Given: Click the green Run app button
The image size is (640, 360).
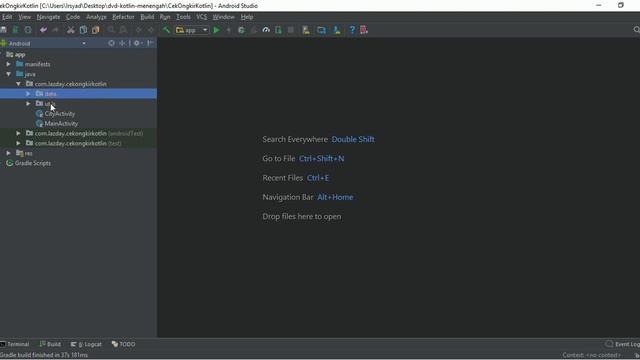Looking at the screenshot, I should pos(217,30).
